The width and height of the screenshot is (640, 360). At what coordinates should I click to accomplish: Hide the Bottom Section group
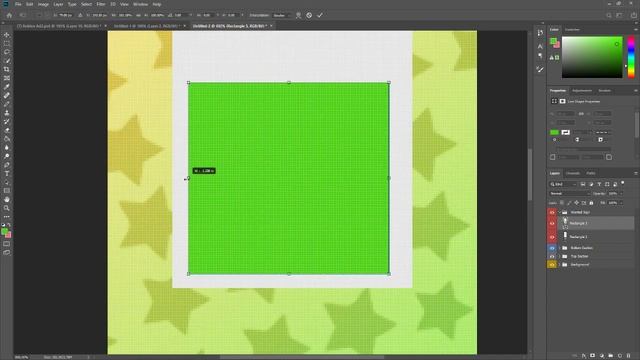click(x=552, y=248)
